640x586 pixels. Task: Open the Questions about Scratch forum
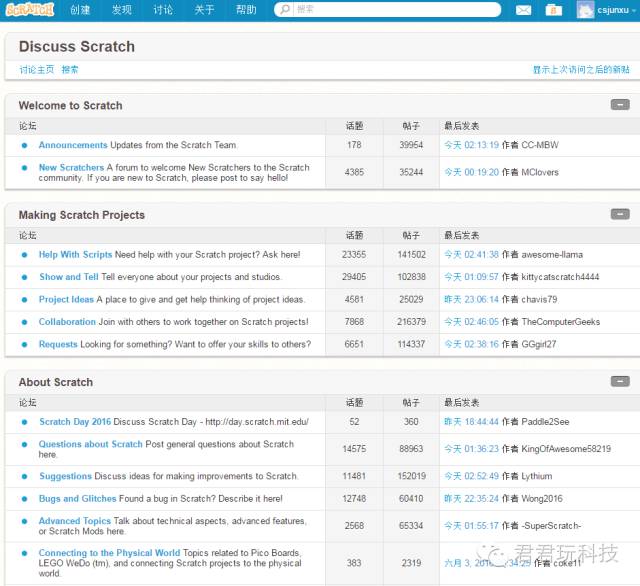(x=91, y=444)
